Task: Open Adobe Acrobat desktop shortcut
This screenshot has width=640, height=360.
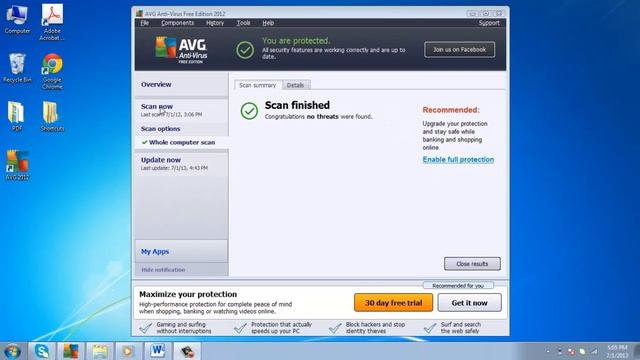Action: pos(52,22)
